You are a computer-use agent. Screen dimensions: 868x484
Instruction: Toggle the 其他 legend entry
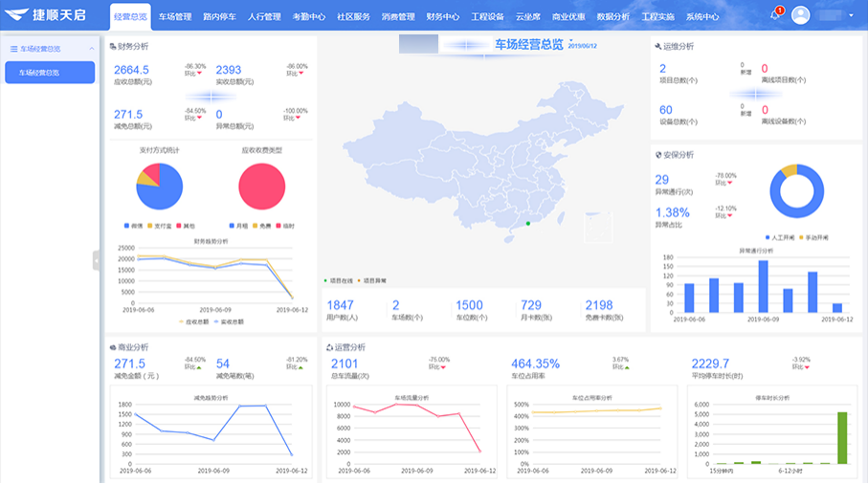click(x=186, y=226)
